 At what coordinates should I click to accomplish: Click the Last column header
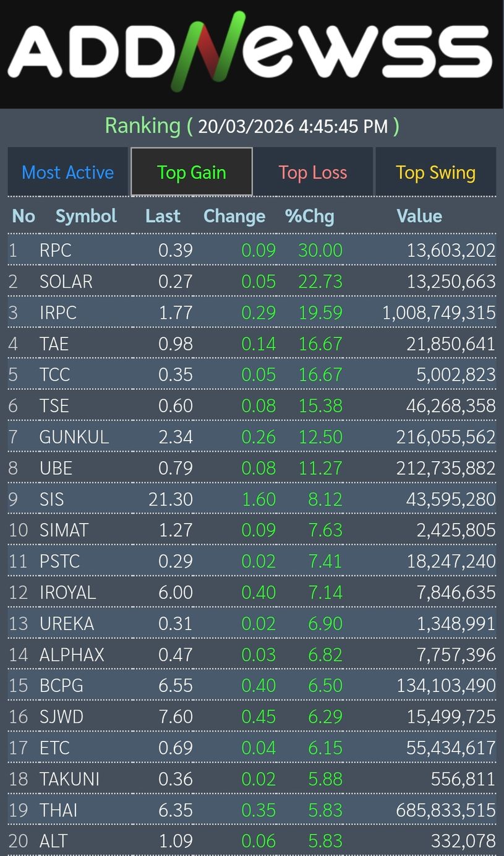(x=163, y=216)
